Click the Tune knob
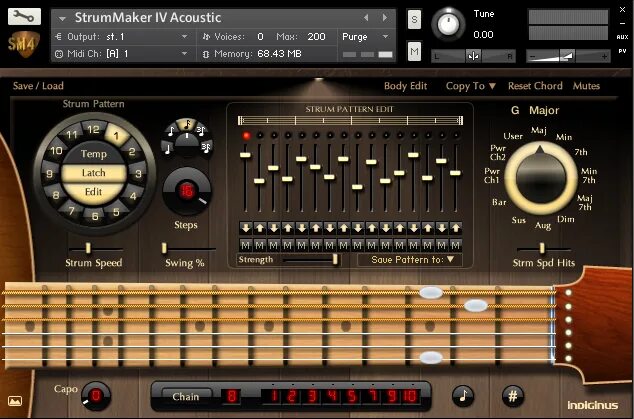 [x=448, y=25]
